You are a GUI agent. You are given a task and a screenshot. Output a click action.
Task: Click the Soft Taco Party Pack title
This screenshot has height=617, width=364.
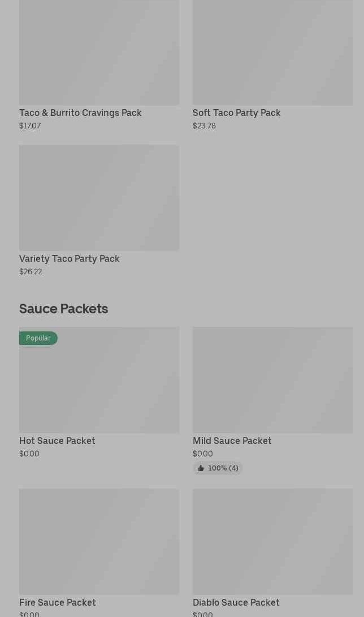point(236,113)
